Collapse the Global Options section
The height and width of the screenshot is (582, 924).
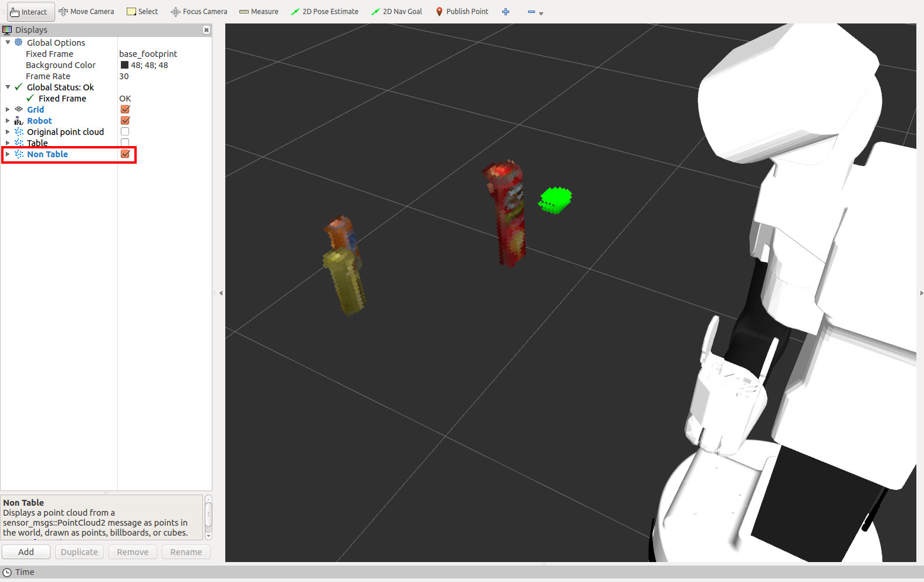tap(8, 43)
